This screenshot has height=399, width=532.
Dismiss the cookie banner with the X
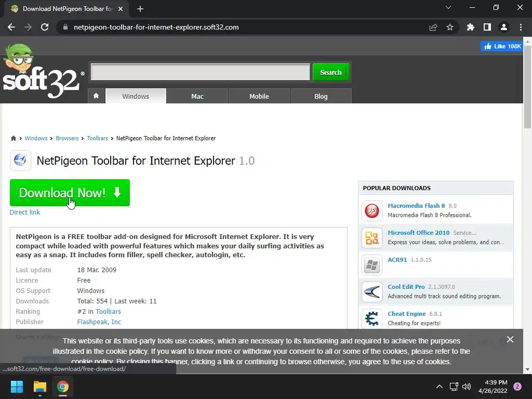pyautogui.click(x=510, y=339)
